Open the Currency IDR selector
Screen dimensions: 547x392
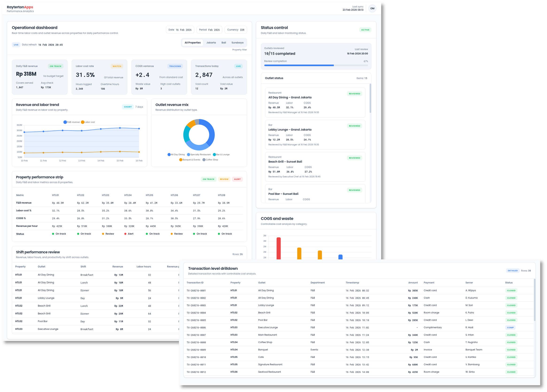tap(236, 30)
